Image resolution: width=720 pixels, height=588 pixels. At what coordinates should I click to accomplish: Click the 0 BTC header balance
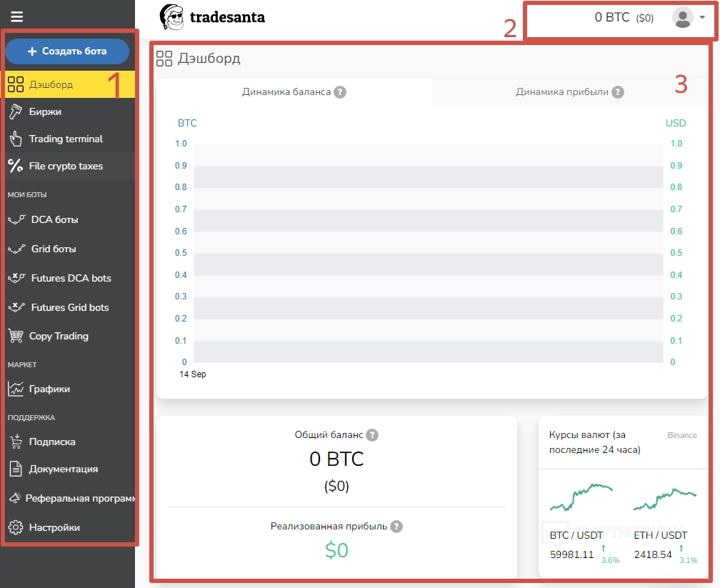point(611,17)
